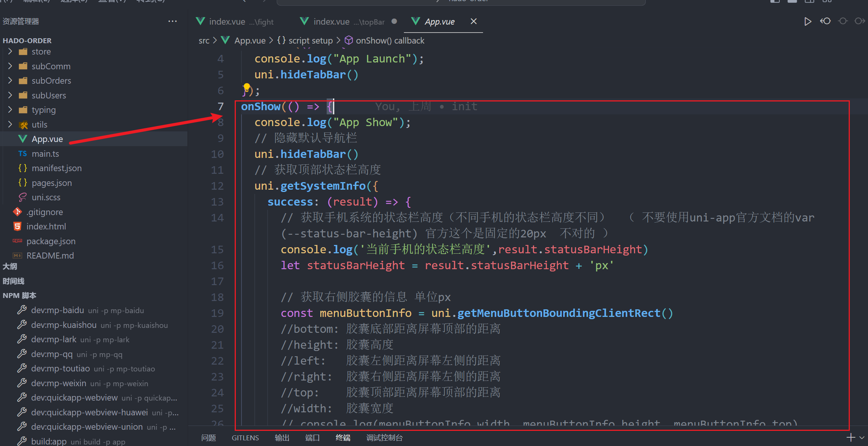Click the Go Back revision icon in the editor toolbar
This screenshot has width=868, height=446.
[x=825, y=21]
